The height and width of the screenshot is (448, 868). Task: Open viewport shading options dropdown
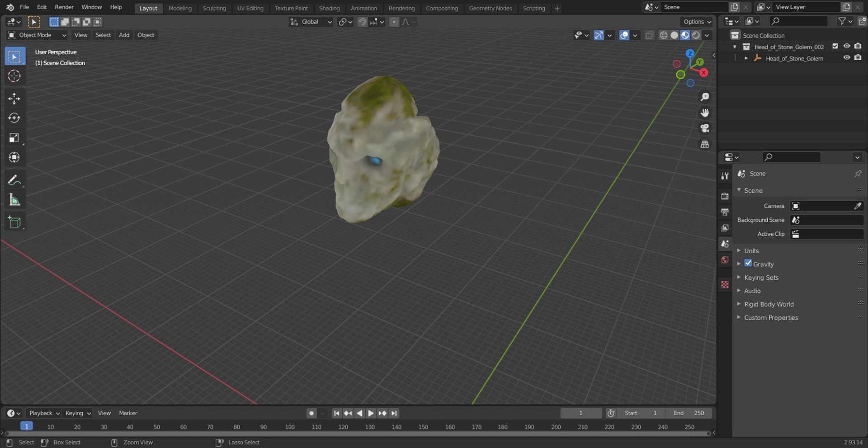click(707, 35)
